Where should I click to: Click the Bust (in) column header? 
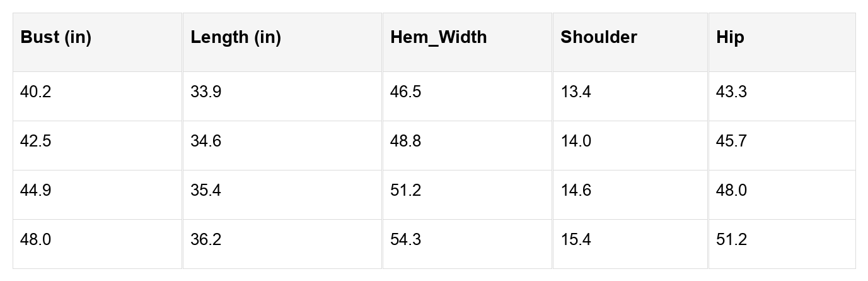pos(98,42)
